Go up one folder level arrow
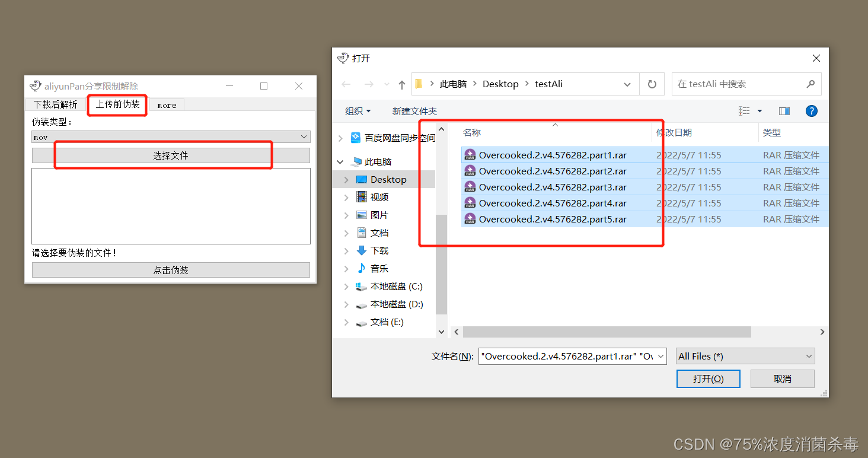The width and height of the screenshot is (868, 458). tap(402, 84)
